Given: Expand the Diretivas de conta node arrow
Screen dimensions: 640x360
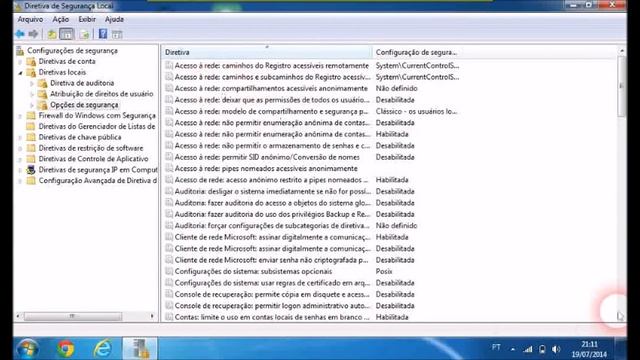Looking at the screenshot, I should [20, 62].
